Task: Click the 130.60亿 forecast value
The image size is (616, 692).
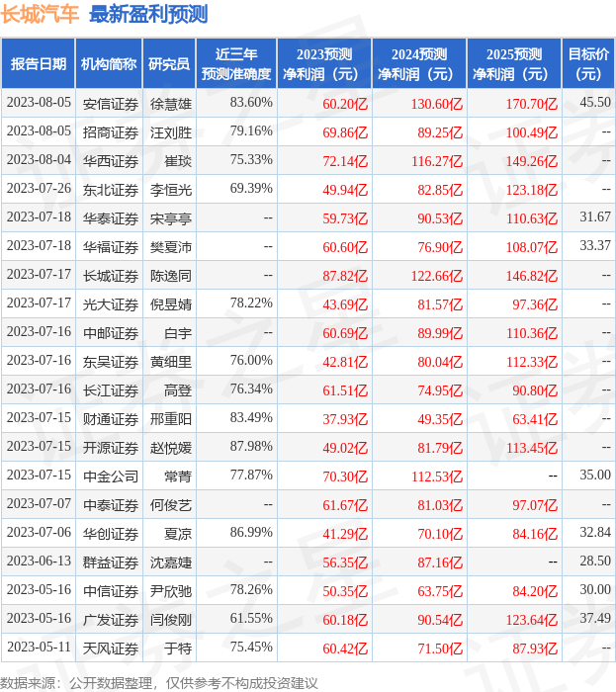Action: [x=437, y=104]
